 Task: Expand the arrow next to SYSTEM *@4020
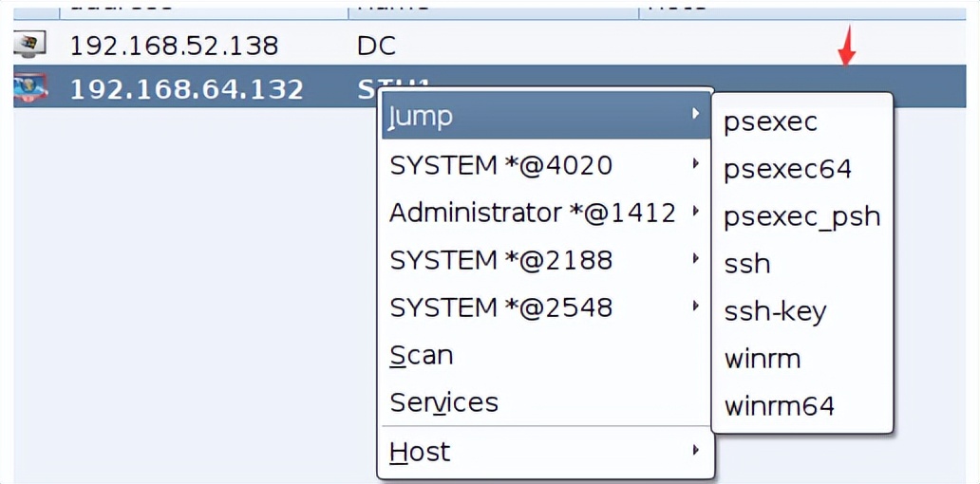695,163
